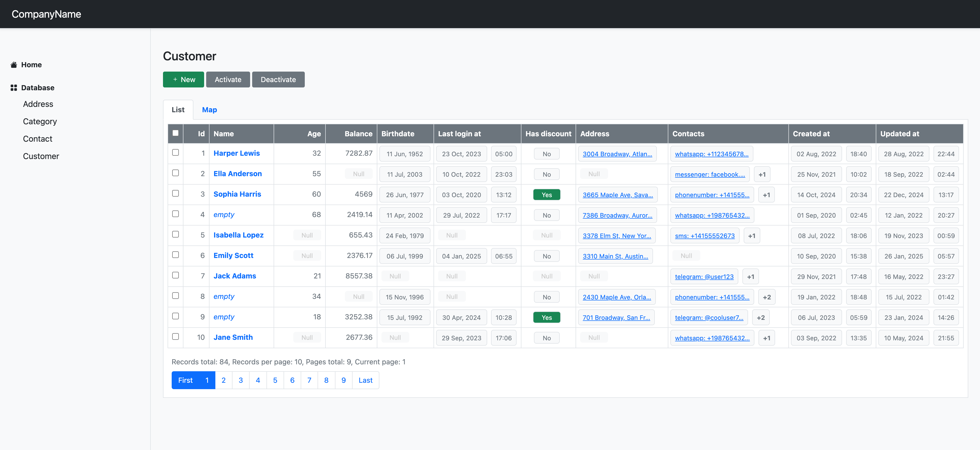Open address 3004 Broadway, Atlan...

617,154
